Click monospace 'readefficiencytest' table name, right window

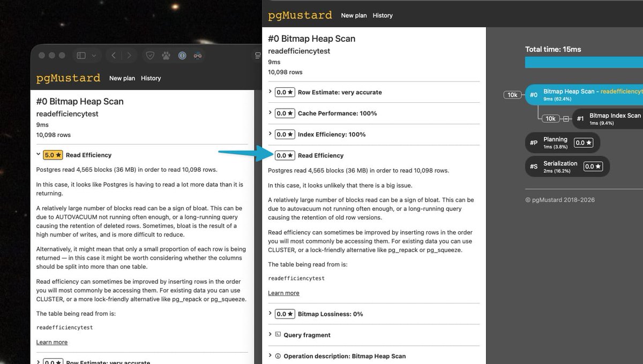point(296,278)
